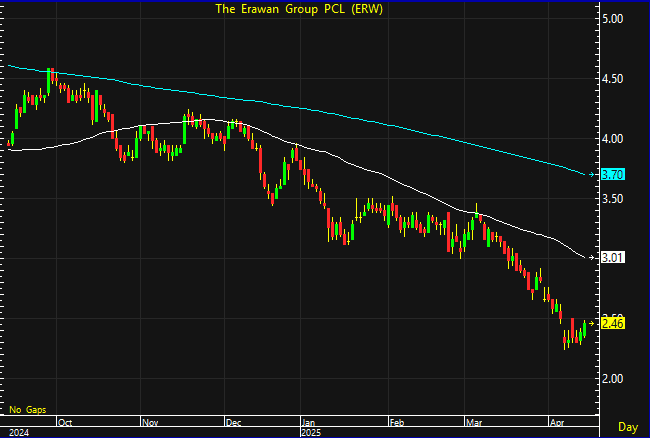Click the No Gaps indicator text
This screenshot has height=438, width=650.
tap(28, 410)
